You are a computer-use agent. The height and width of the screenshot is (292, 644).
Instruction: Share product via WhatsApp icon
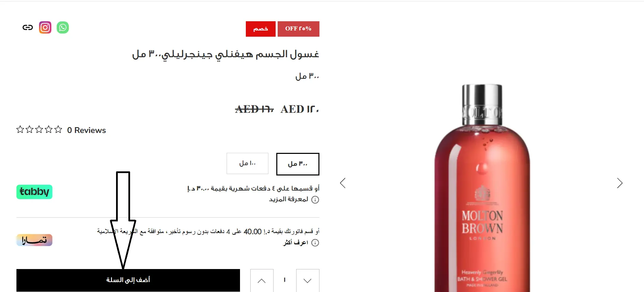coord(63,27)
